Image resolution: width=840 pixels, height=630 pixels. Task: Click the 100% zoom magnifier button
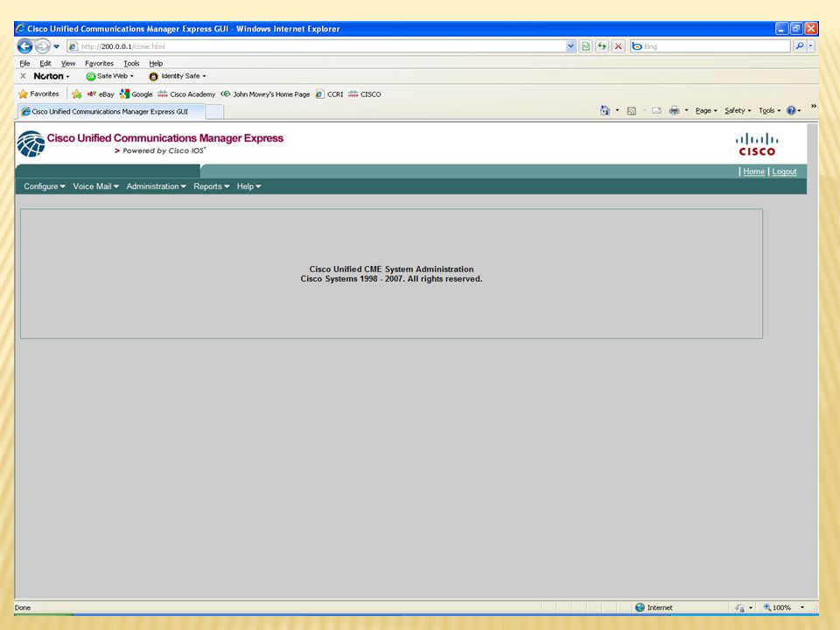tap(777, 607)
